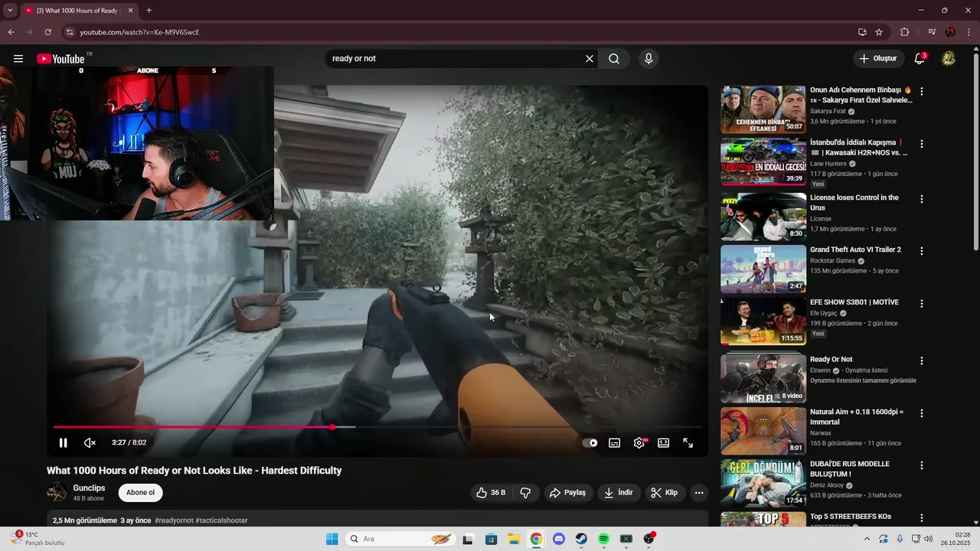Close the "What 1000 Hours of Ready" browser tab

tap(131, 11)
